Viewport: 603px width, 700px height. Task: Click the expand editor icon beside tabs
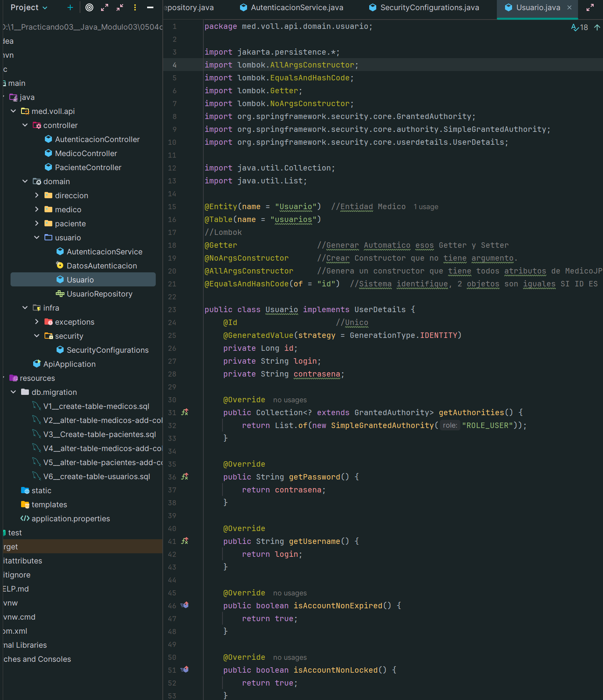point(590,8)
